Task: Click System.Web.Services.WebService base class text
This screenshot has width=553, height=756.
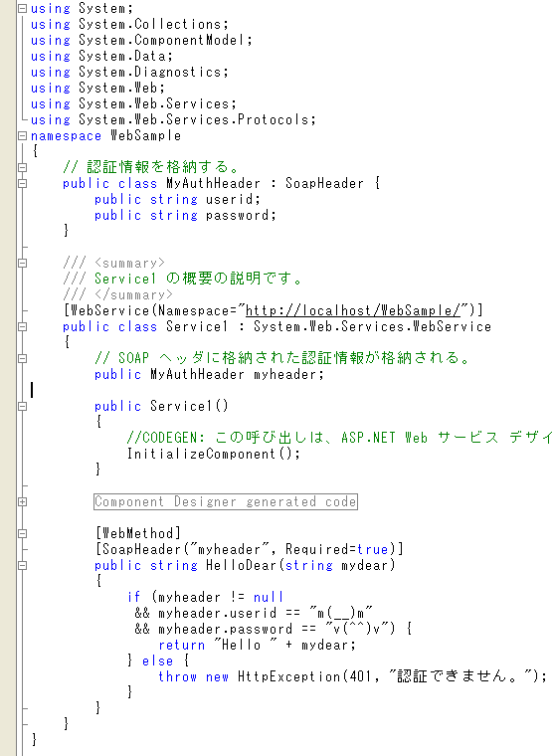Action: [x=372, y=326]
